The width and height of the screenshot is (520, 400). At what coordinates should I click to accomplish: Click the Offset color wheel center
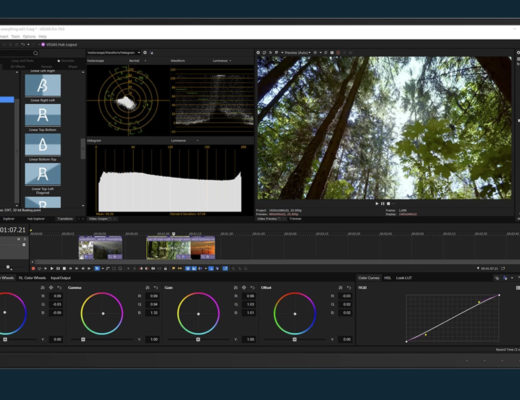click(x=295, y=314)
